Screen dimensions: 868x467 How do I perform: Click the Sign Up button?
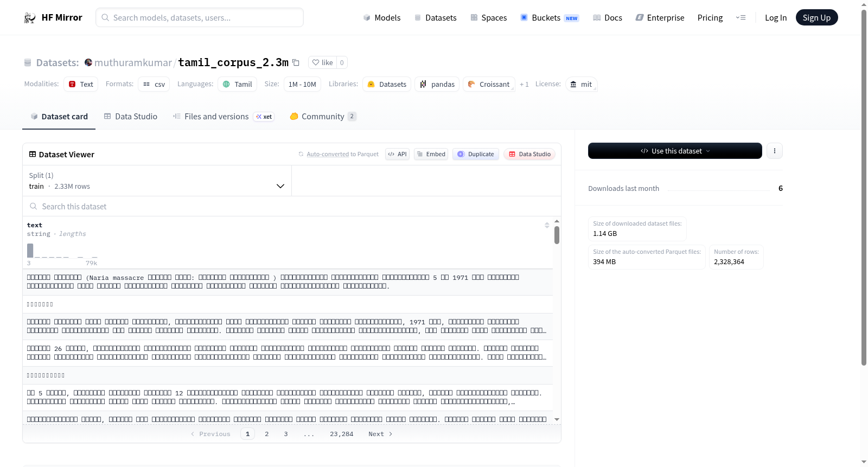[x=816, y=17]
